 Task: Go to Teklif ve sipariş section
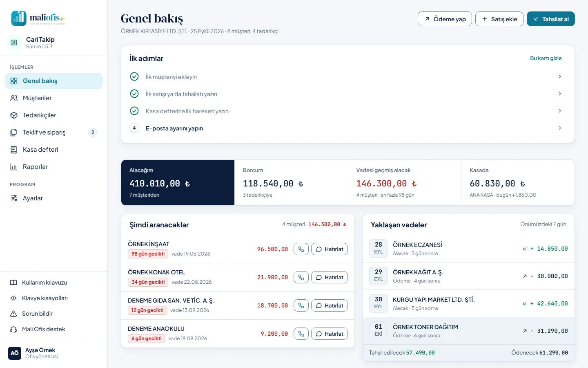(x=53, y=132)
